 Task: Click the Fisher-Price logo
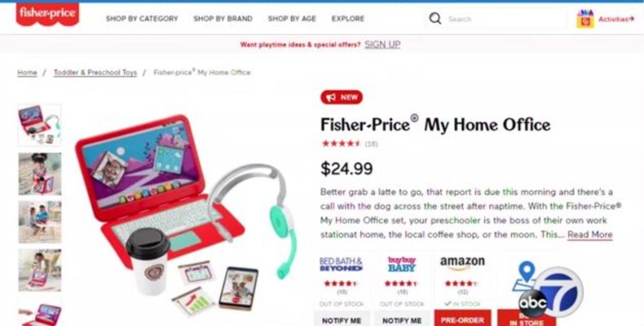pos(47,14)
